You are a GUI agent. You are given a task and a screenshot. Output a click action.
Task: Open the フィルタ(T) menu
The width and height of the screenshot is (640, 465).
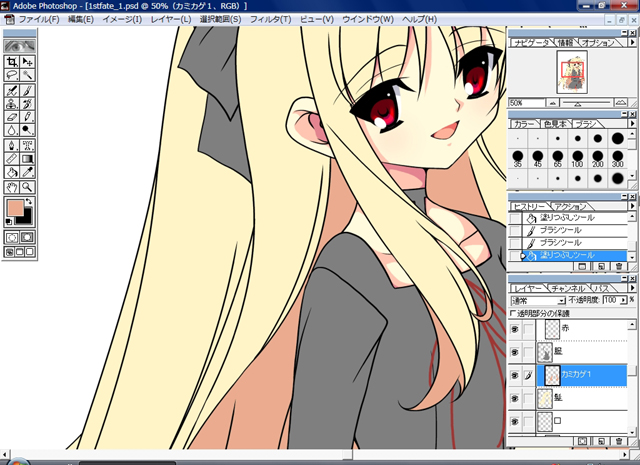271,19
